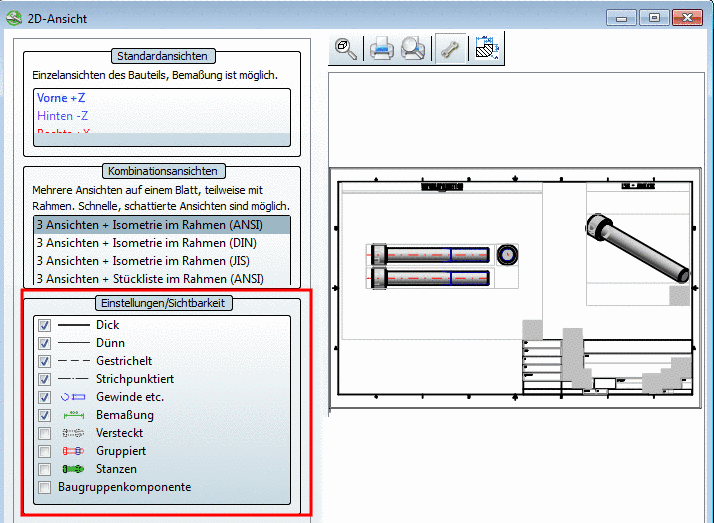Close the 2D-Ansicht window
Viewport: 714px width, 523px height.
pos(688,18)
